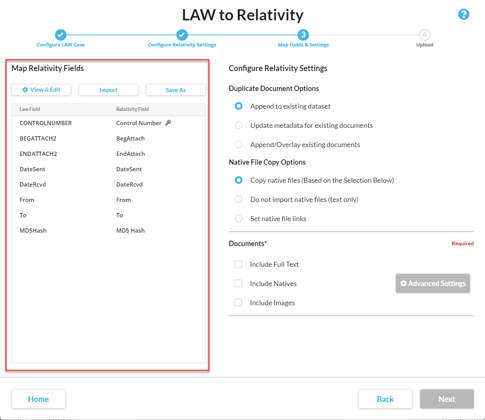The image size is (485, 420).
Task: Go back with the Back button
Action: click(x=385, y=399)
